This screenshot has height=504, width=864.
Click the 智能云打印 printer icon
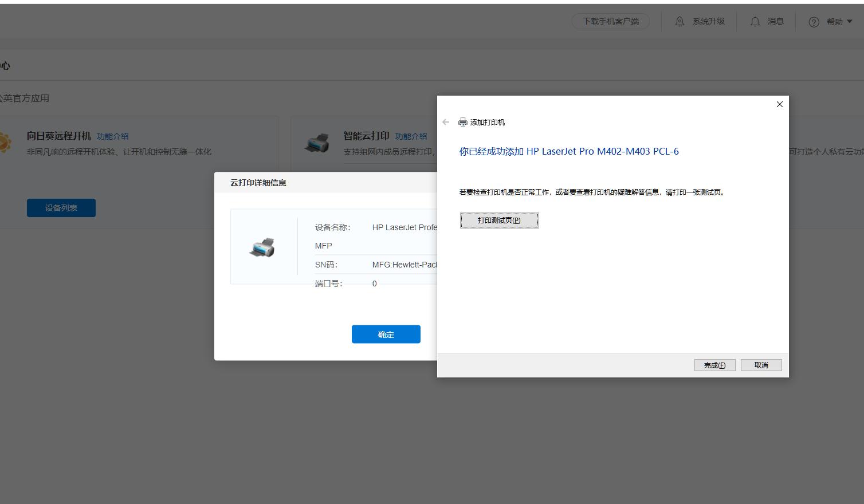317,143
